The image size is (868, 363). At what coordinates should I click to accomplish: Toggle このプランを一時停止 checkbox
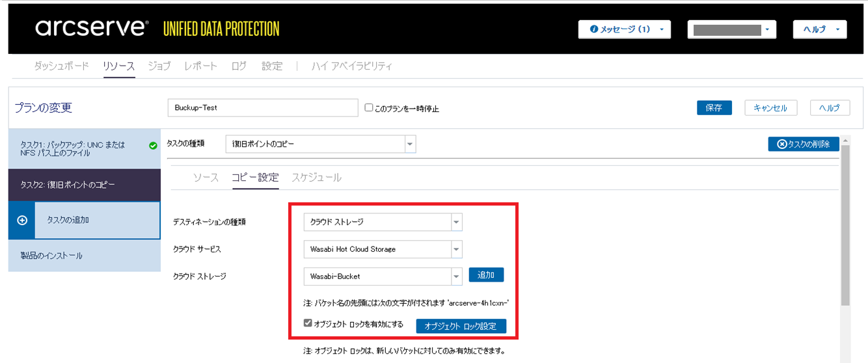click(x=368, y=108)
